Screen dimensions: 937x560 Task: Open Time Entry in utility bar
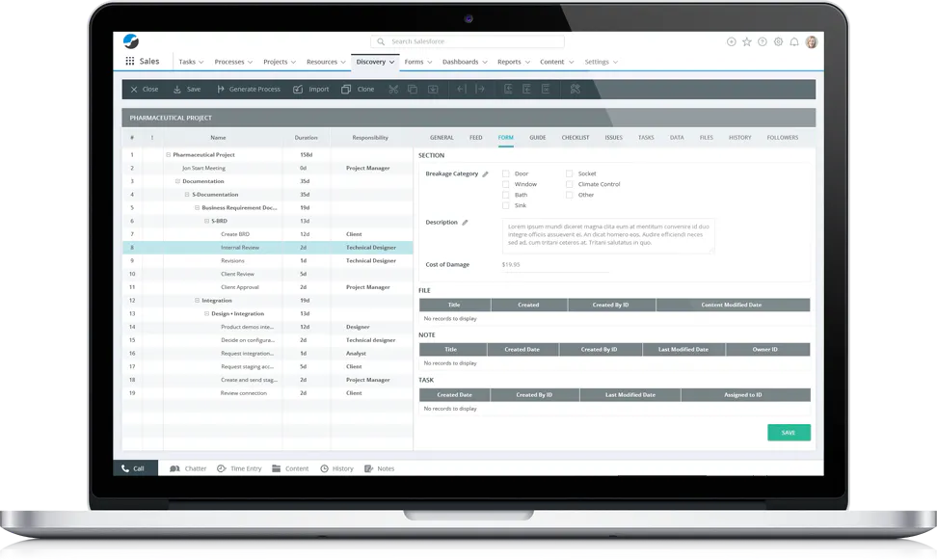pyautogui.click(x=239, y=468)
